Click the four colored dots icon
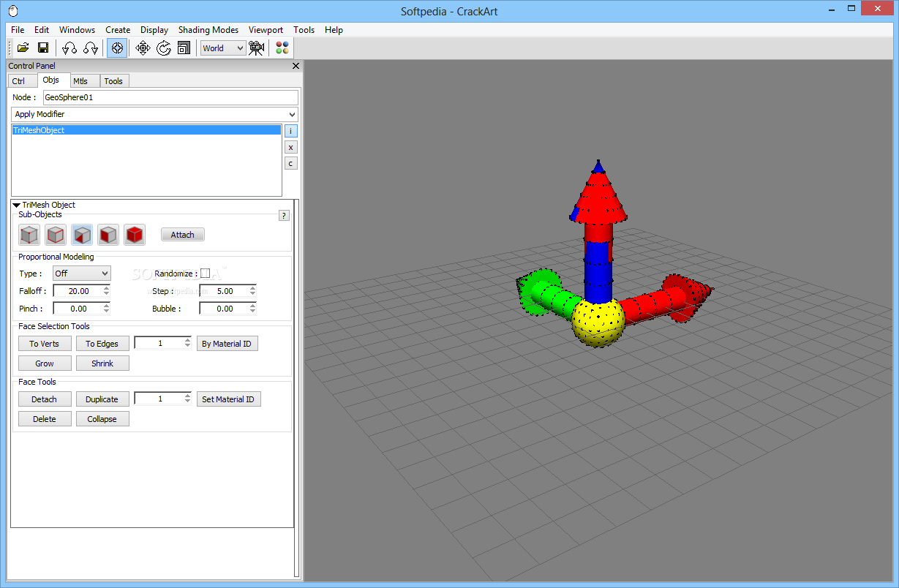The width and height of the screenshot is (899, 588). tap(282, 48)
